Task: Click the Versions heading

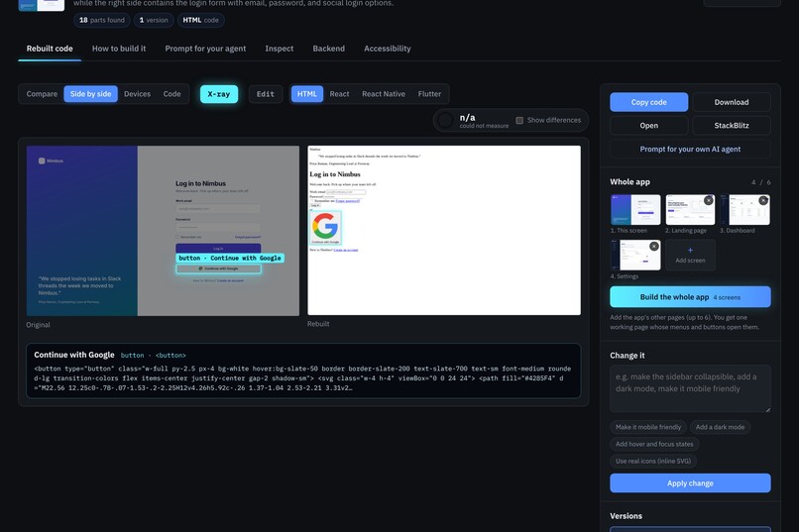Action: [626, 516]
